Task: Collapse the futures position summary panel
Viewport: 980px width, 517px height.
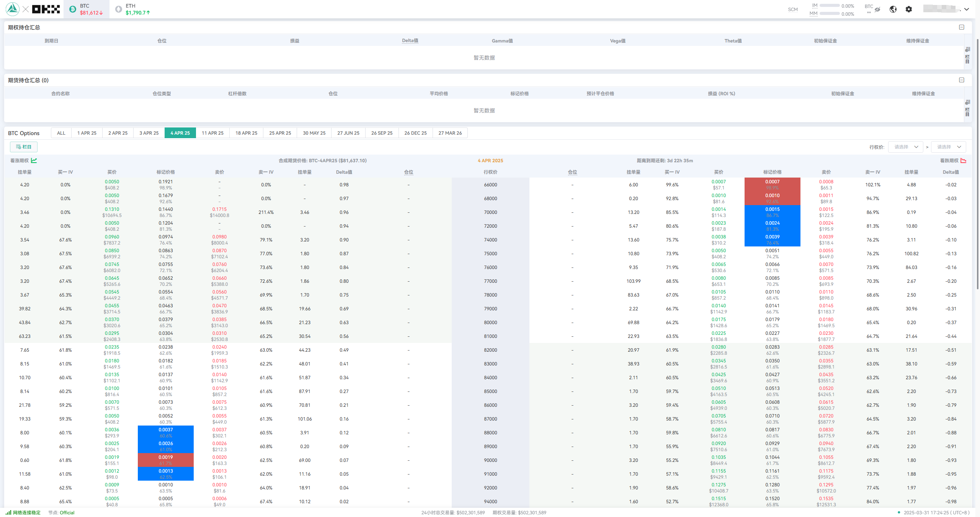Action: 962,80
